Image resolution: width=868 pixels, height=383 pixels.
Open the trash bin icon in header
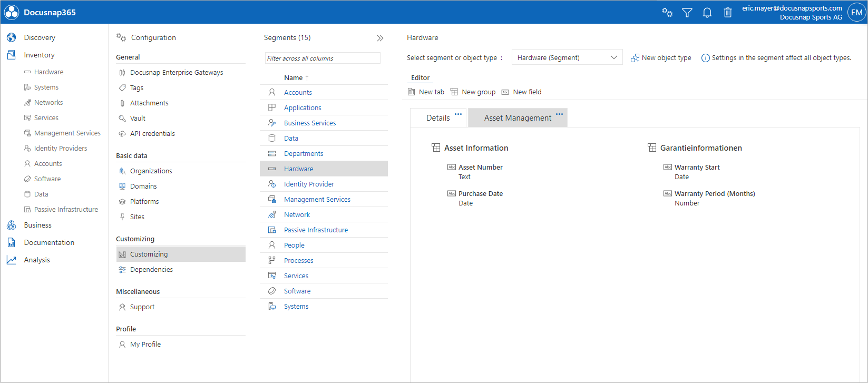728,13
